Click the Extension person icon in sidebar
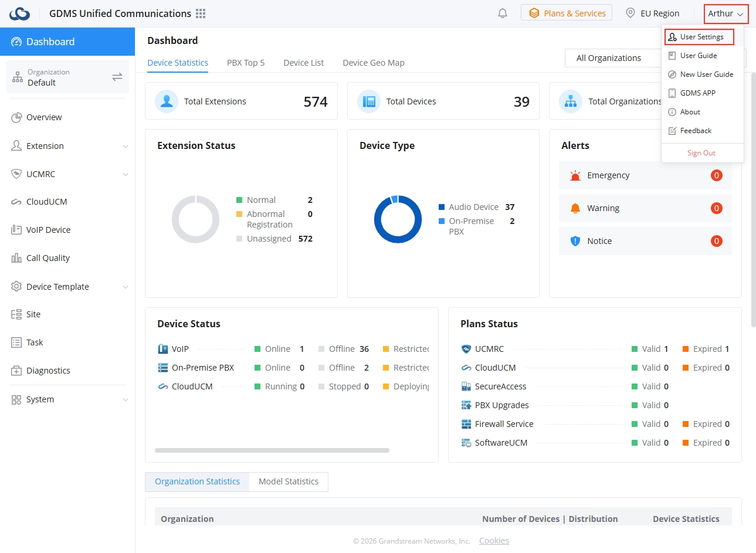This screenshot has height=553, width=756. [16, 145]
